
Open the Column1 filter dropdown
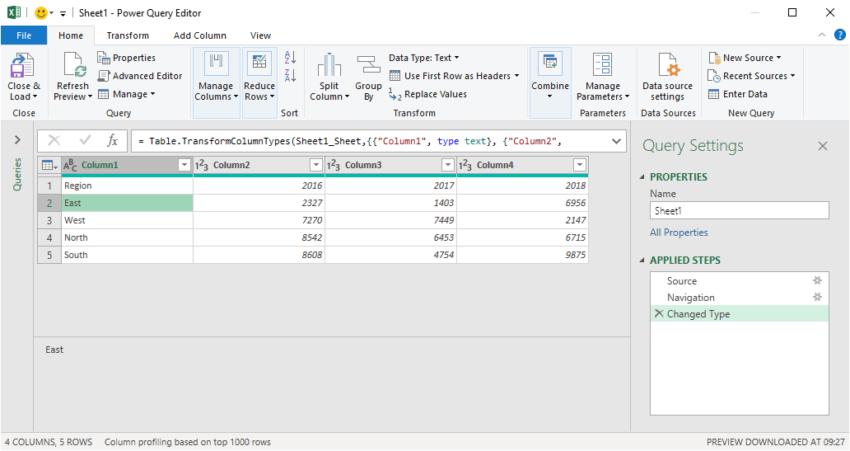tap(183, 165)
